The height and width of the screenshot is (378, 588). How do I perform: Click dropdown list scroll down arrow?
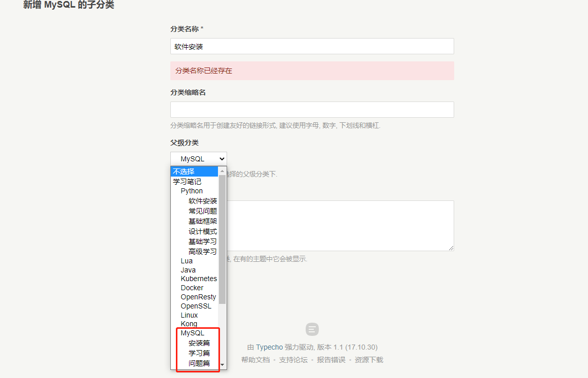pos(223,365)
